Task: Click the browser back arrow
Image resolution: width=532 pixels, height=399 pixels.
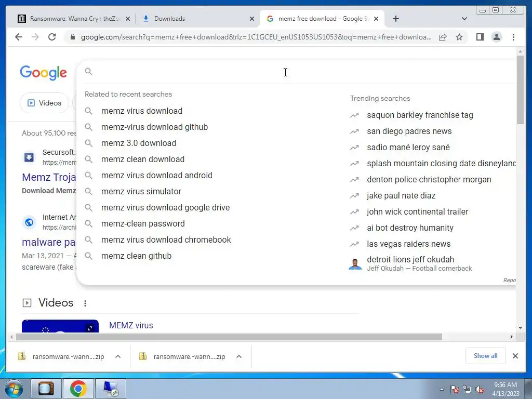Action: point(19,37)
